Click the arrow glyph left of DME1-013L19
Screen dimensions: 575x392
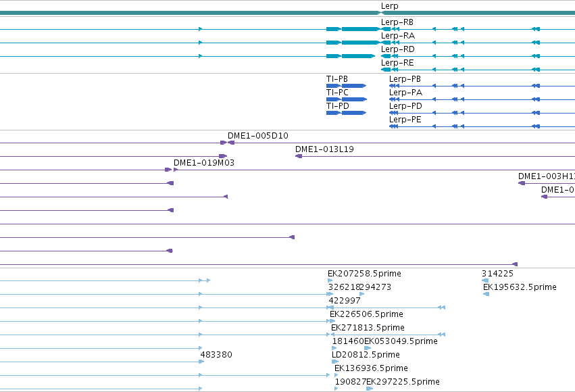(x=299, y=156)
